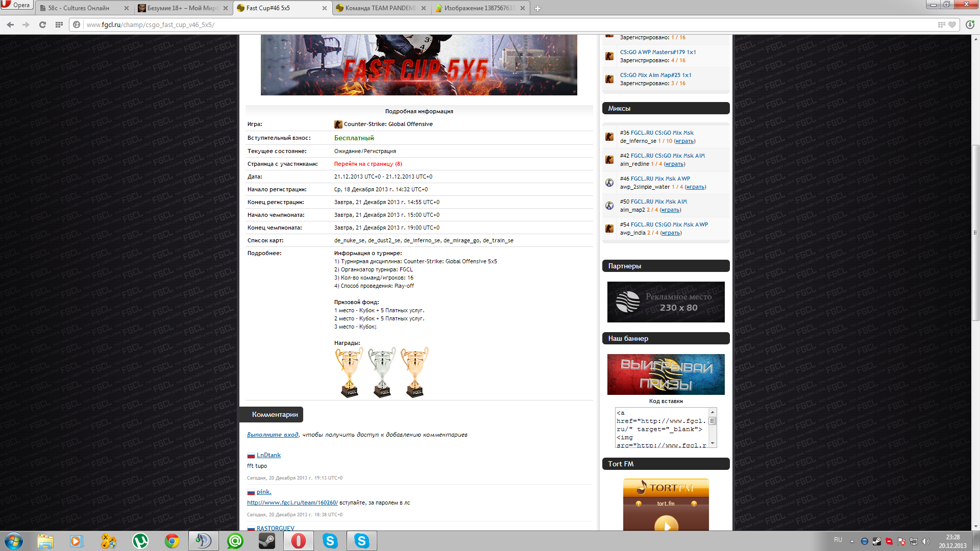Go back to the previous page
The image size is (980, 551).
(x=10, y=24)
